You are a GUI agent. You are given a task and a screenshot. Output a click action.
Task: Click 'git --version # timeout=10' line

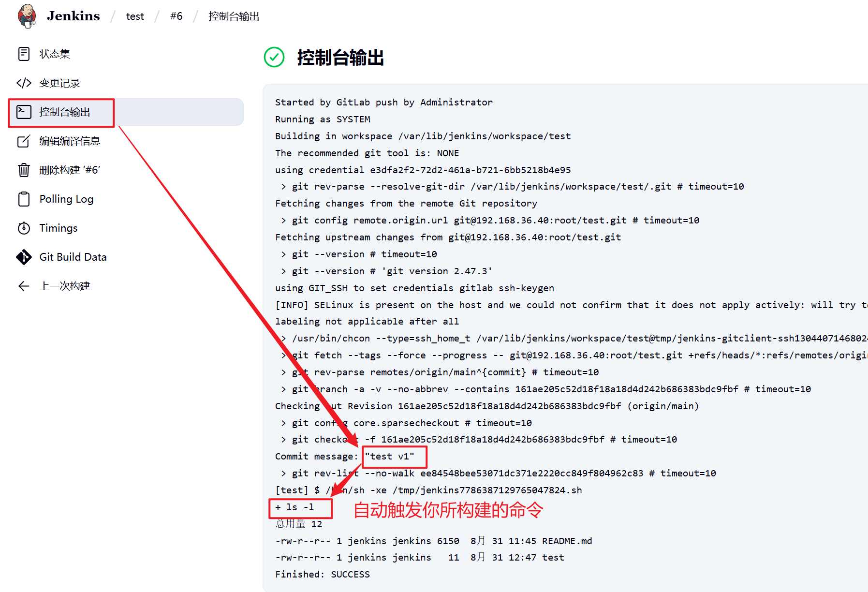(359, 254)
